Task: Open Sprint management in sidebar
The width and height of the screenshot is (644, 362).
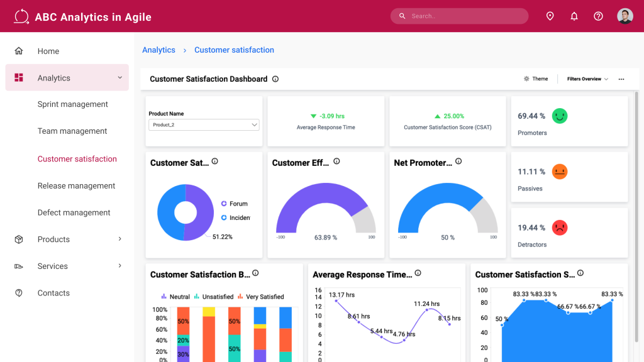Action: (73, 104)
